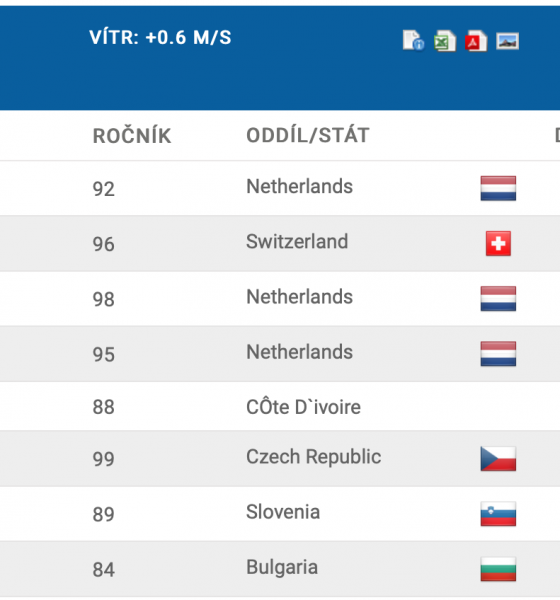This screenshot has width=560, height=600.
Task: Click the Bulgaria flag icon
Action: (498, 569)
